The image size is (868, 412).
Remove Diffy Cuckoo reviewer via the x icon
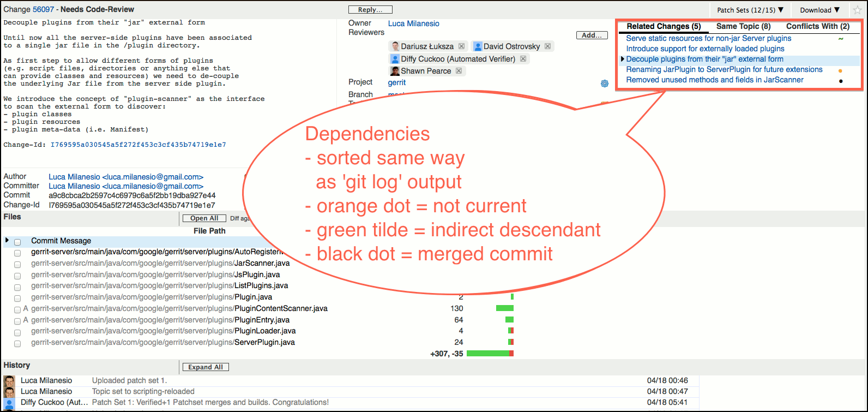(522, 59)
